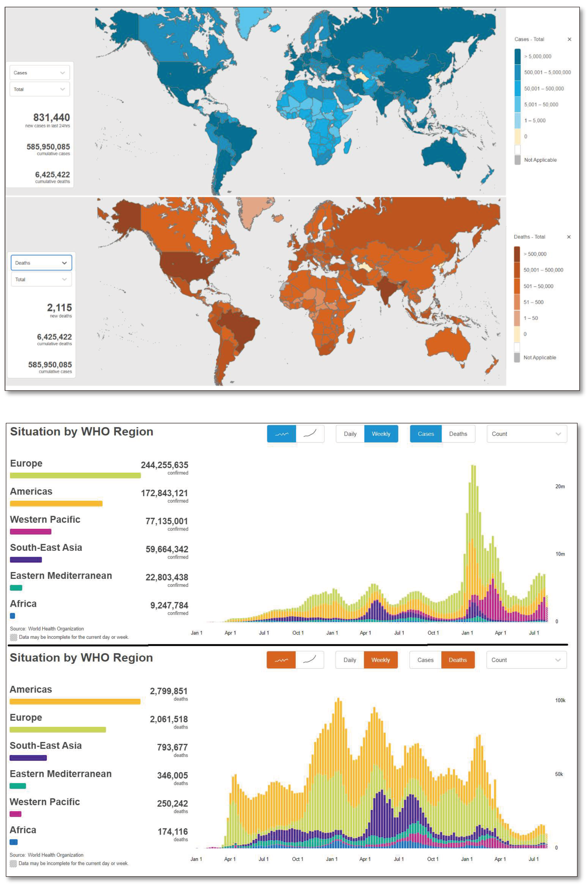Screen dimensions: 588x887
Task: Toggle Weekly view in deaths chart
Action: pos(380,660)
